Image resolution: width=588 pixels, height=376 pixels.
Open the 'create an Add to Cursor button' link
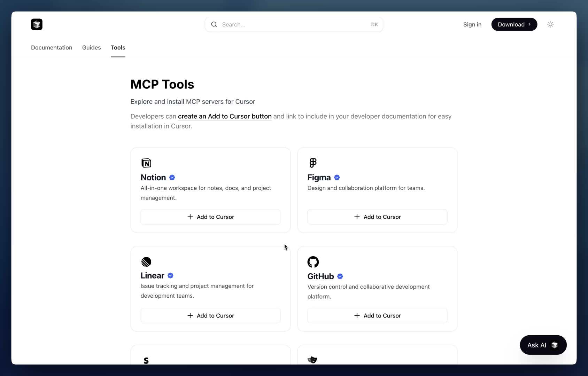225,116
